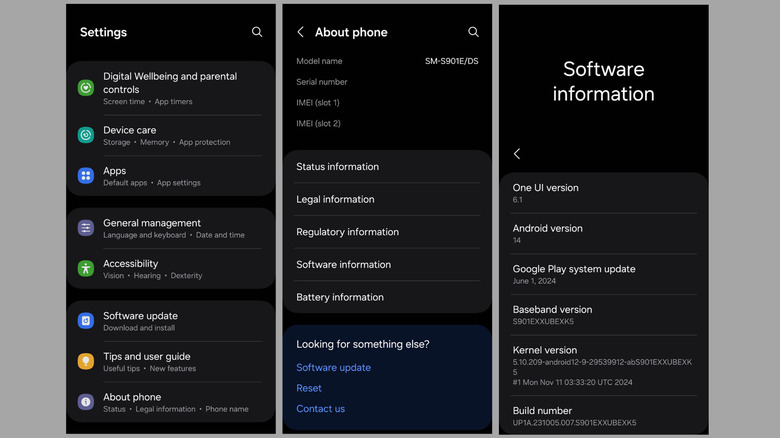Tap the 'Looking for something else?' heading

click(x=363, y=344)
